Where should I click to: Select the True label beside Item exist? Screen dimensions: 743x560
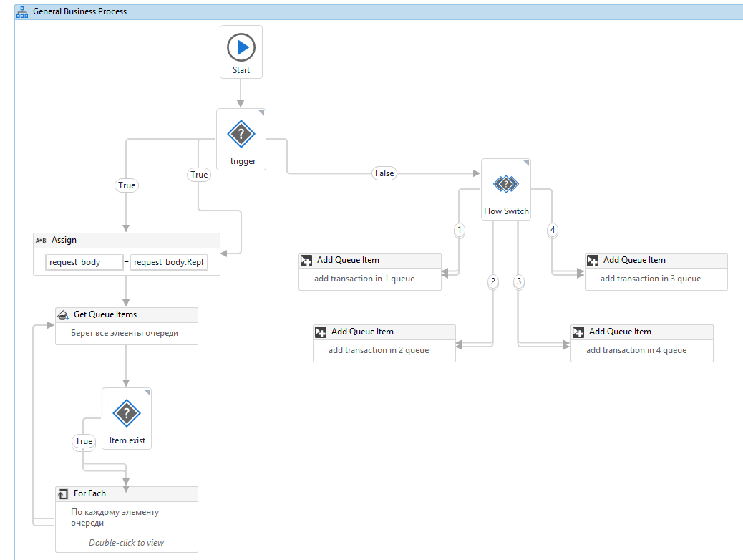(x=84, y=441)
